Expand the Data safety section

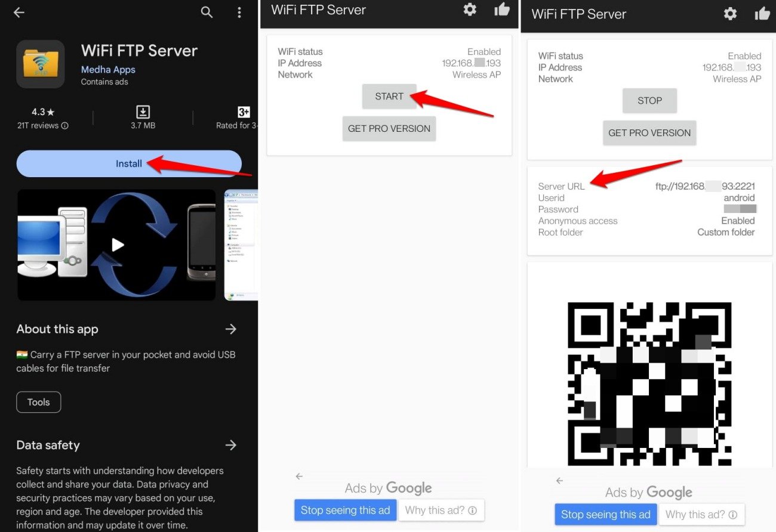231,445
